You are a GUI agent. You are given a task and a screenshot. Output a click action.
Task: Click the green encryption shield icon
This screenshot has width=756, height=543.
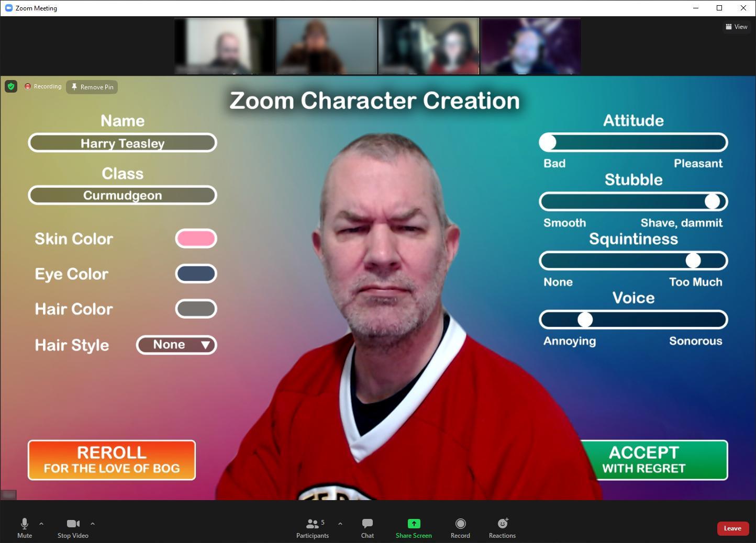tap(11, 86)
